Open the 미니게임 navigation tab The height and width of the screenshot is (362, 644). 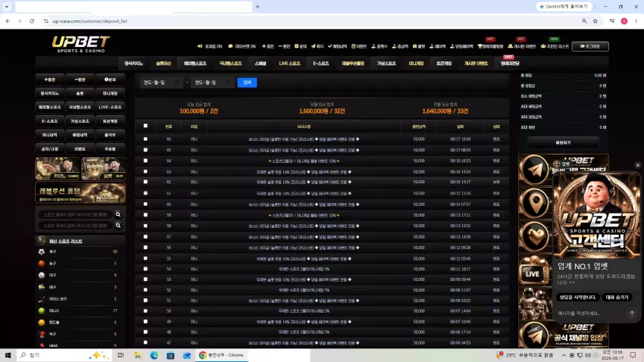pos(416,64)
